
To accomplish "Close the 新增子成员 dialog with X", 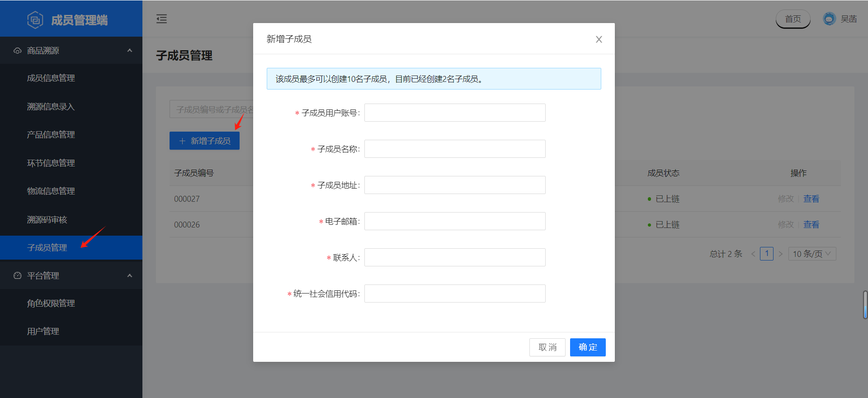I will coord(599,39).
